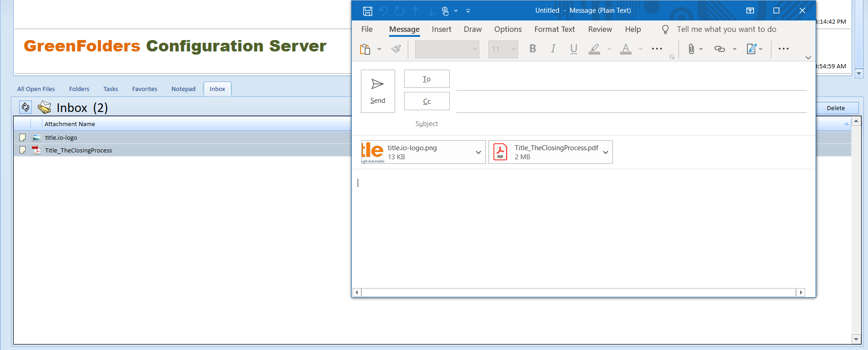Expand the Link dropdown arrow

click(734, 49)
